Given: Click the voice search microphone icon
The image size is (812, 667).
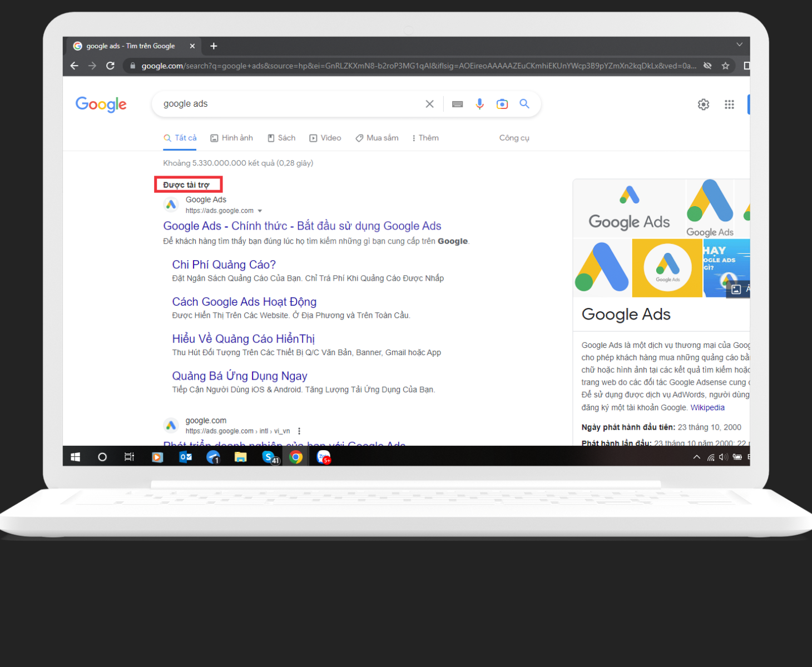Looking at the screenshot, I should [479, 104].
